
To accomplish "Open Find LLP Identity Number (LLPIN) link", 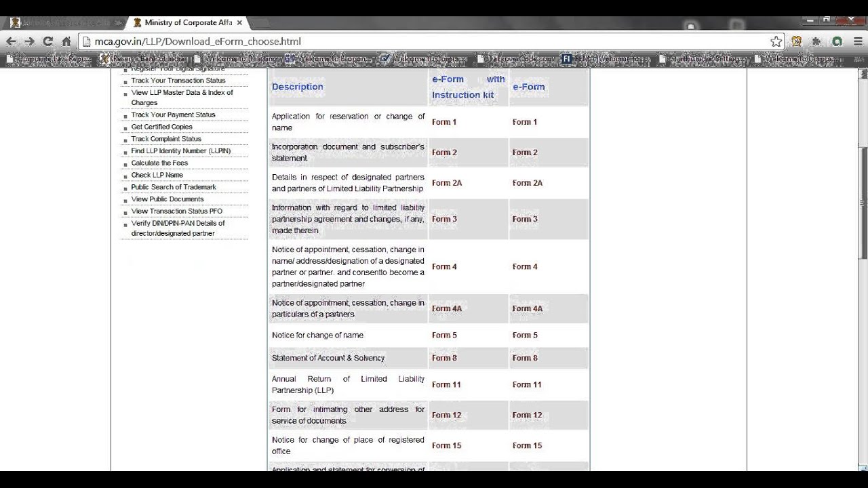I will click(x=180, y=151).
